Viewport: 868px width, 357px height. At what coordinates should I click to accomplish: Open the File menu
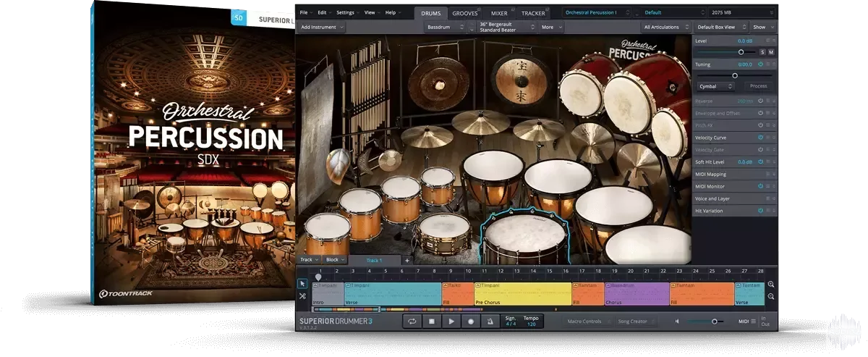305,12
